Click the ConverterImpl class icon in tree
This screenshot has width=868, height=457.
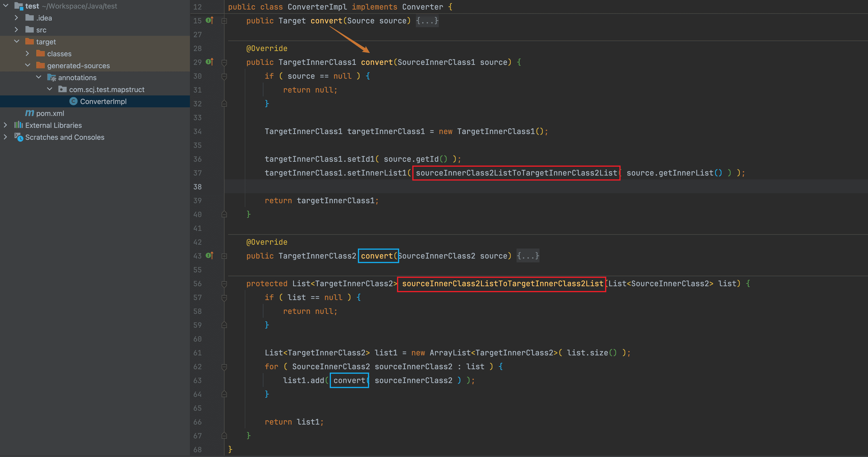coord(73,101)
